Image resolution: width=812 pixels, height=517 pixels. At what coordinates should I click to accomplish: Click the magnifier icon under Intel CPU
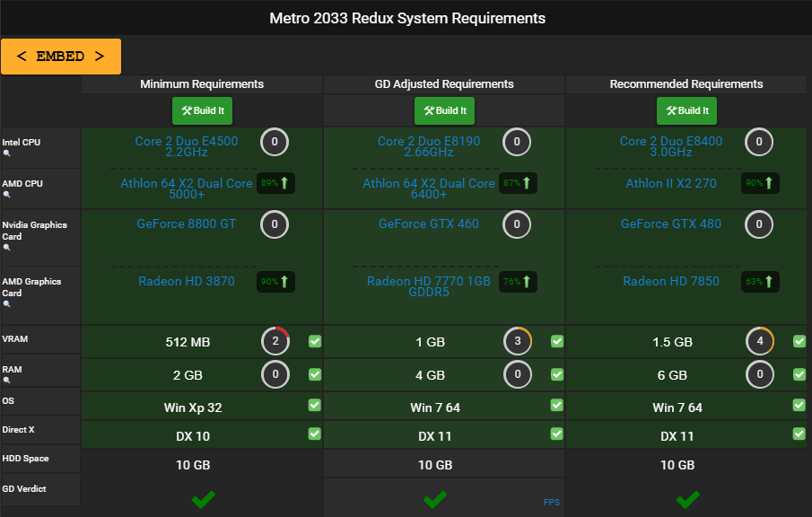point(7,153)
